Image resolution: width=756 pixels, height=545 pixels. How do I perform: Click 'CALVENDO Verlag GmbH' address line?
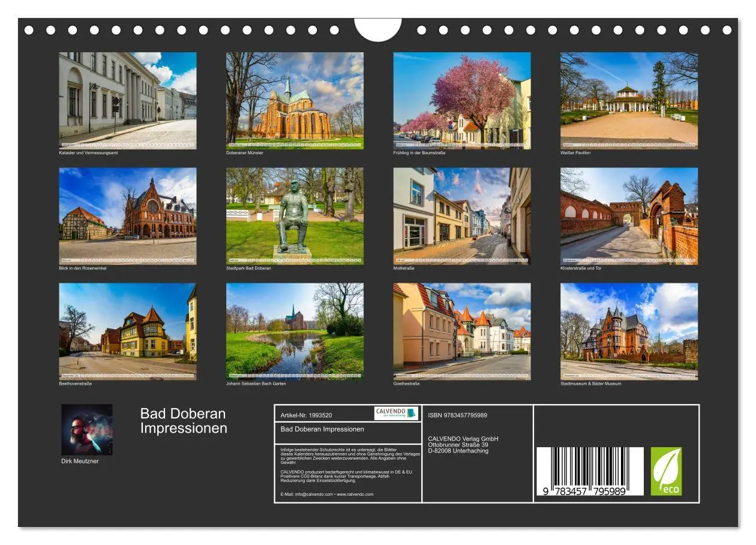point(463,439)
